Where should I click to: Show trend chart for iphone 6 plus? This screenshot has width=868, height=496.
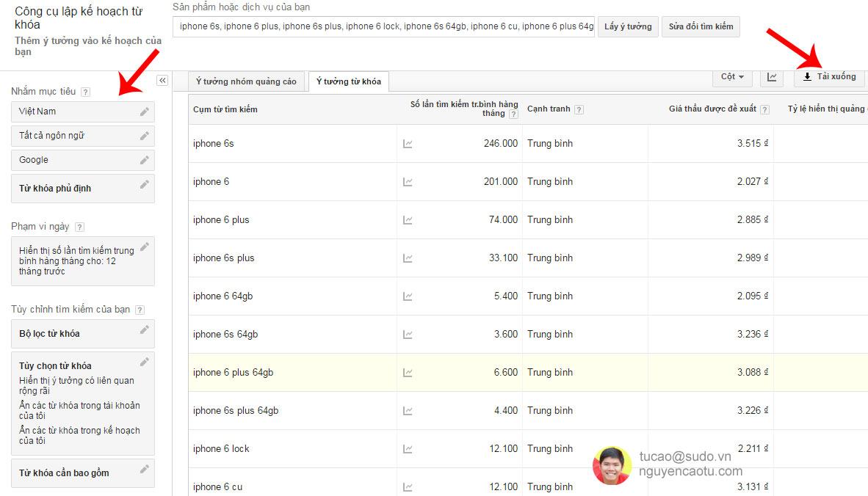(408, 220)
